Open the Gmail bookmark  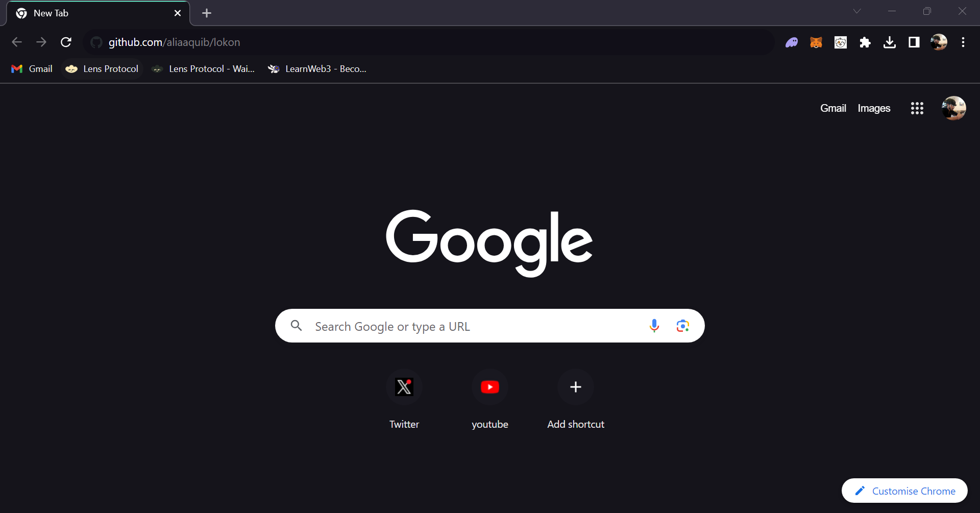32,69
